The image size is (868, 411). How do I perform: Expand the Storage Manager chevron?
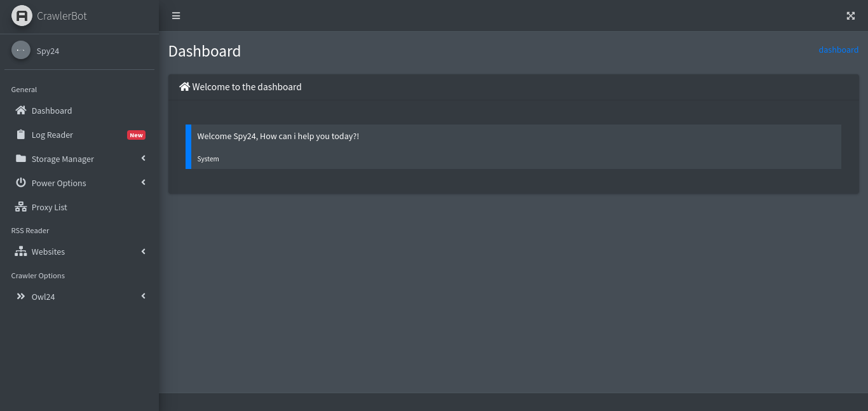click(x=144, y=158)
